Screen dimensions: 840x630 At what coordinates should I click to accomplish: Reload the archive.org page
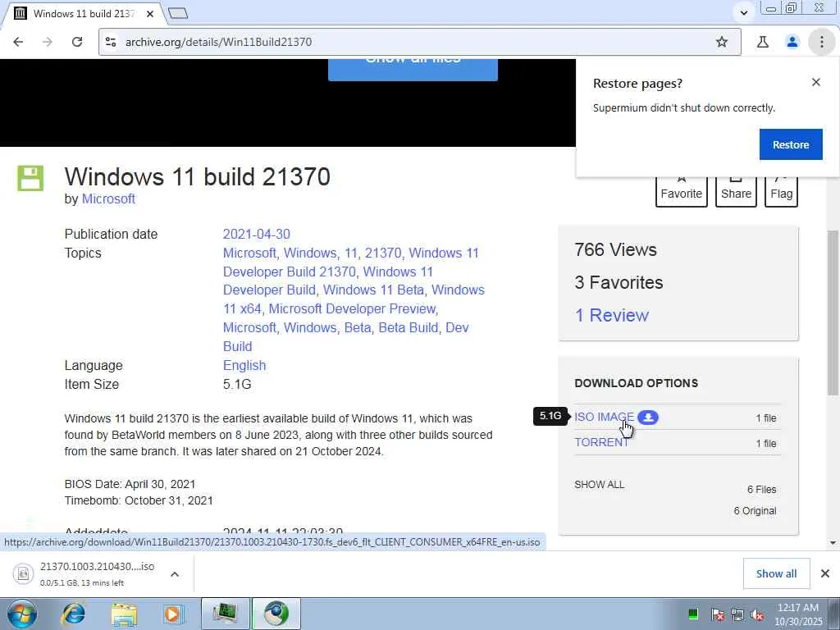[77, 42]
